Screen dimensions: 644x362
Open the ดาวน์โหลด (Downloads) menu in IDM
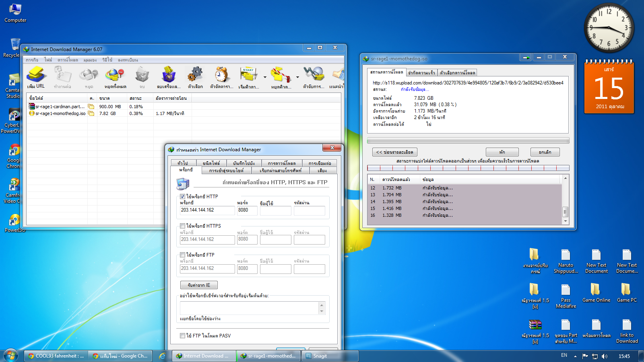tap(68, 60)
